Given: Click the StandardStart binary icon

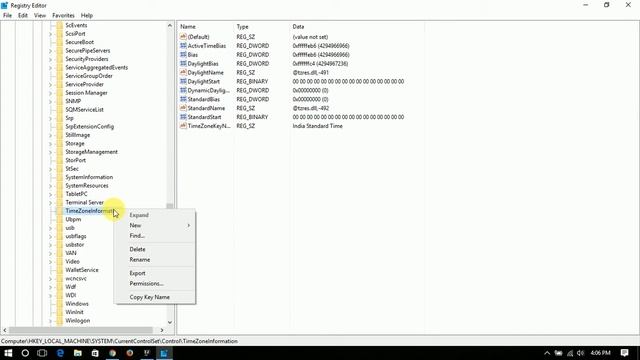Looking at the screenshot, I should [x=183, y=117].
